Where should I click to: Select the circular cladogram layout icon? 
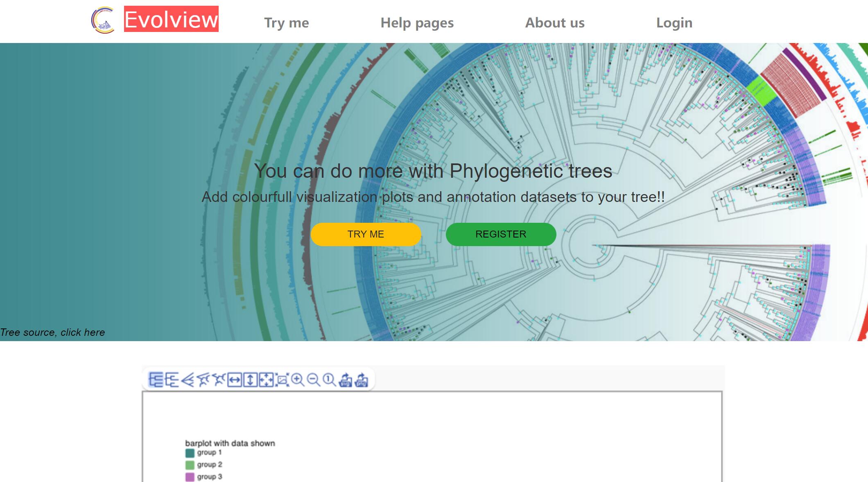pos(203,380)
